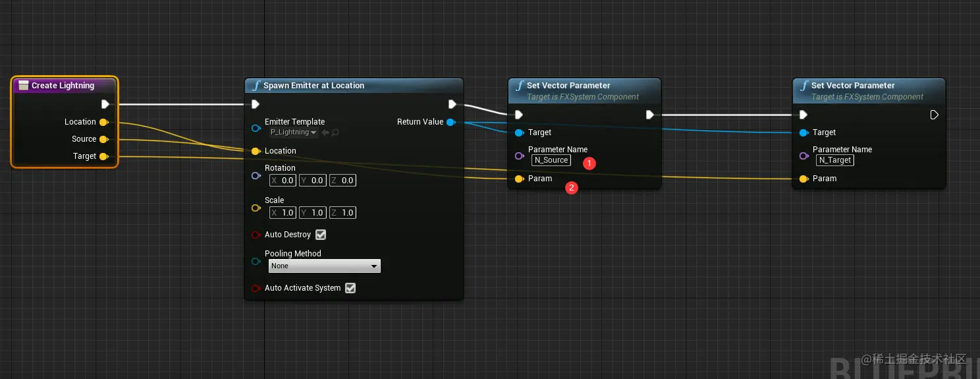Viewport: 980px width, 379px height.
Task: Click the Location output pin on Create Lightning
Action: [x=103, y=122]
